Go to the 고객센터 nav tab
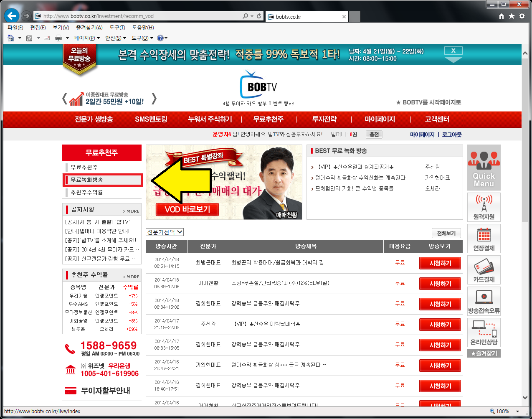 [x=437, y=119]
